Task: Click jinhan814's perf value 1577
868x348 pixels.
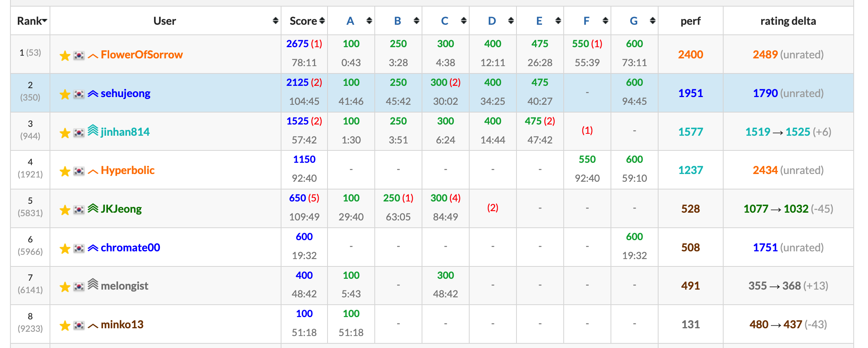Action: [690, 132]
